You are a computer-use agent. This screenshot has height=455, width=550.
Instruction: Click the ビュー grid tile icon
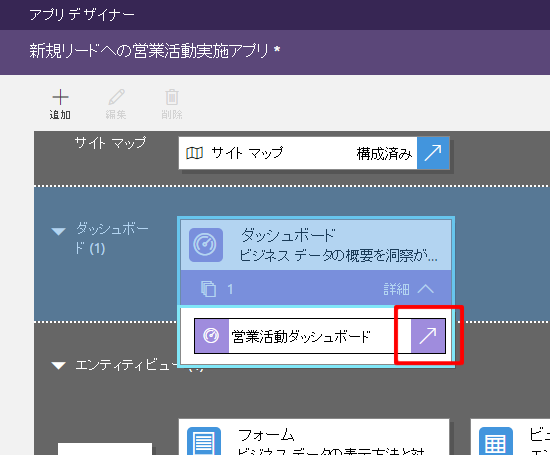click(496, 441)
